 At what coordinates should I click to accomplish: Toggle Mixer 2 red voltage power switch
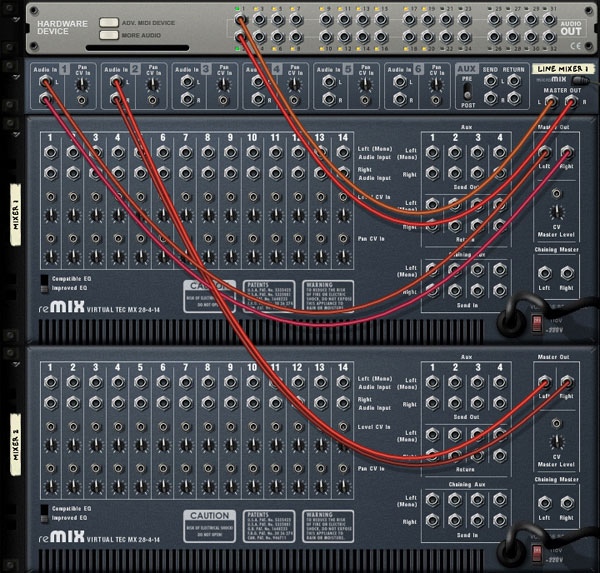point(537,553)
